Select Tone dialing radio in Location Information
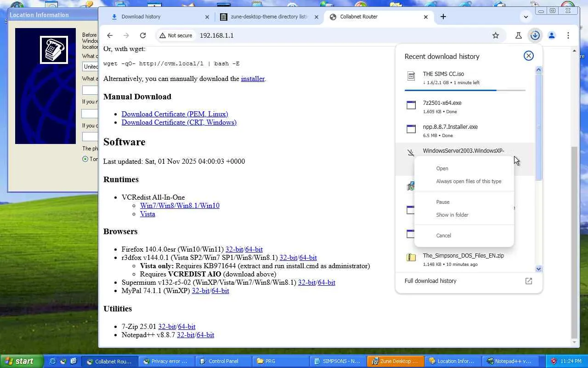This screenshot has height=368, width=588. pos(85,159)
